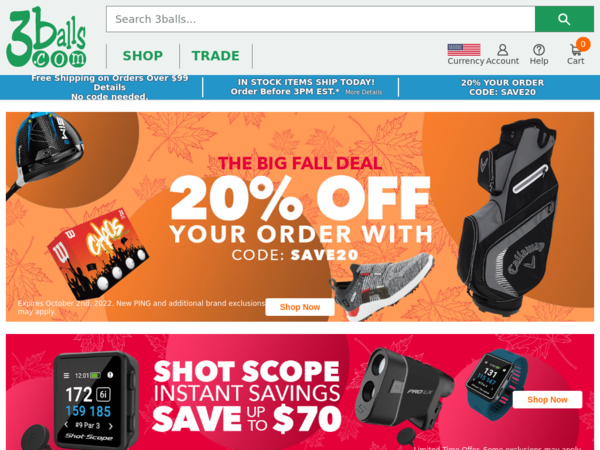The width and height of the screenshot is (600, 450).
Task: Click the Wilson Chaos golf balls box
Action: point(98,253)
